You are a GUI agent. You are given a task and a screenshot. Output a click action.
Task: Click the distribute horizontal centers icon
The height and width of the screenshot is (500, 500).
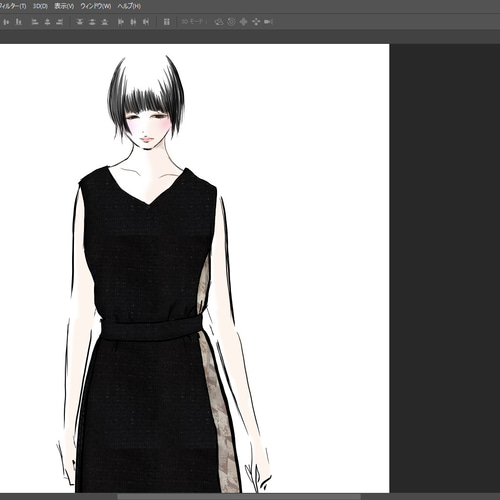click(133, 22)
